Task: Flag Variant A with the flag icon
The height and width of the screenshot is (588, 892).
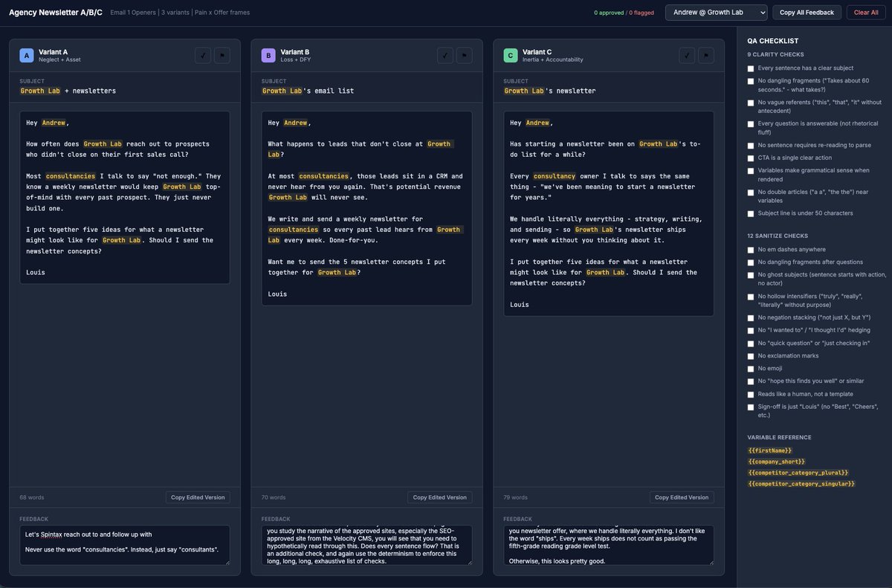Action: pyautogui.click(x=222, y=56)
